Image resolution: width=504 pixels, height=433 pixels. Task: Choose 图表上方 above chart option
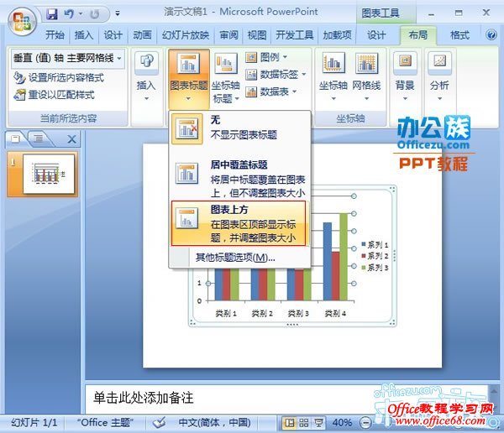[239, 223]
